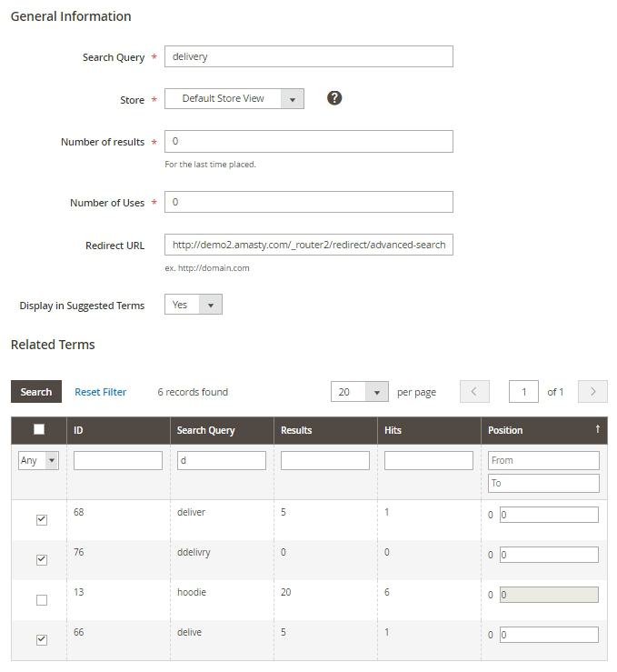Toggle the select-all checkbox in table header
Image resolution: width=617 pixels, height=672 pixels.
39,430
